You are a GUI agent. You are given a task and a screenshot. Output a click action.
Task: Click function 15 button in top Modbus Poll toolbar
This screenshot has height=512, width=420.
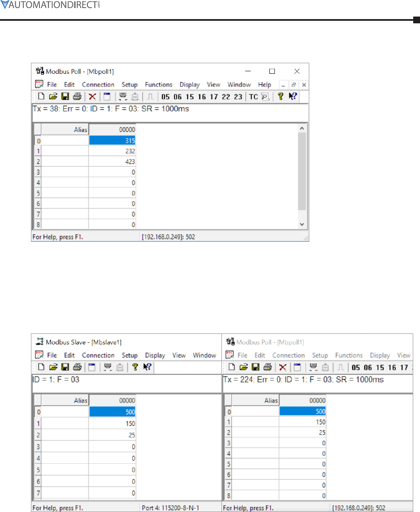[x=190, y=97]
